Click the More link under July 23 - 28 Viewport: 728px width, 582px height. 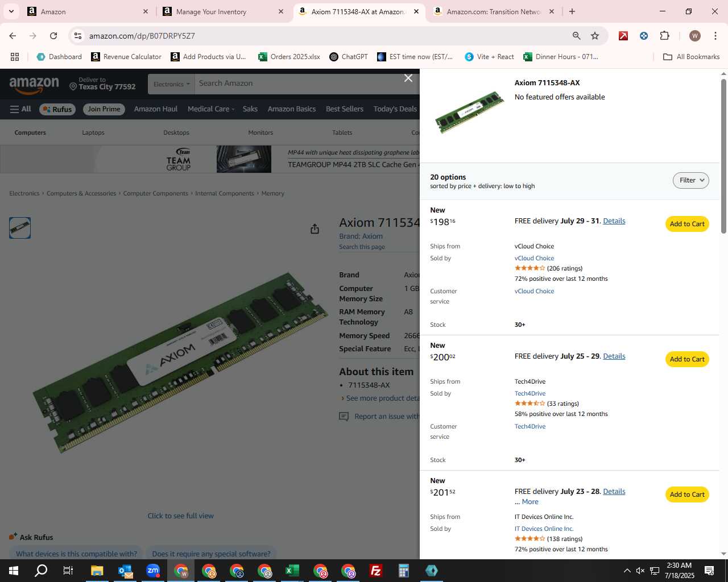pyautogui.click(x=530, y=502)
